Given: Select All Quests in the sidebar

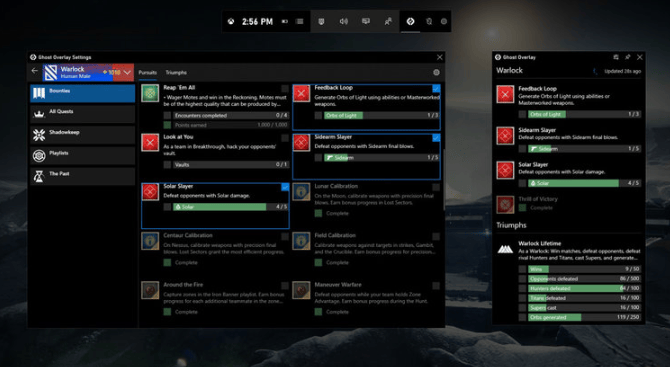Looking at the screenshot, I should (82, 114).
